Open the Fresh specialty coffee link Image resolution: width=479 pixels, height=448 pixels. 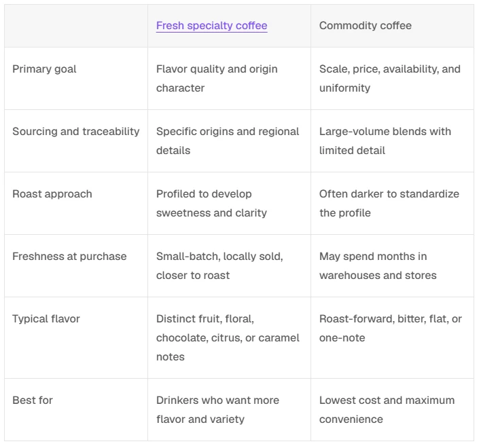(212, 26)
